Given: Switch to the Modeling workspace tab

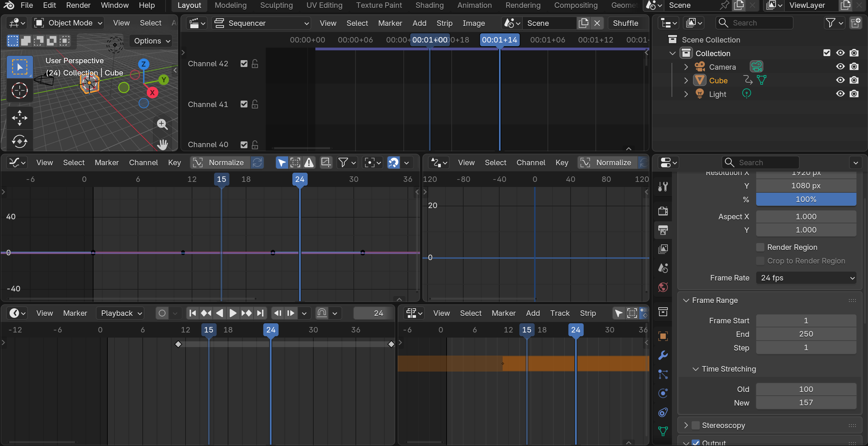Looking at the screenshot, I should (230, 5).
